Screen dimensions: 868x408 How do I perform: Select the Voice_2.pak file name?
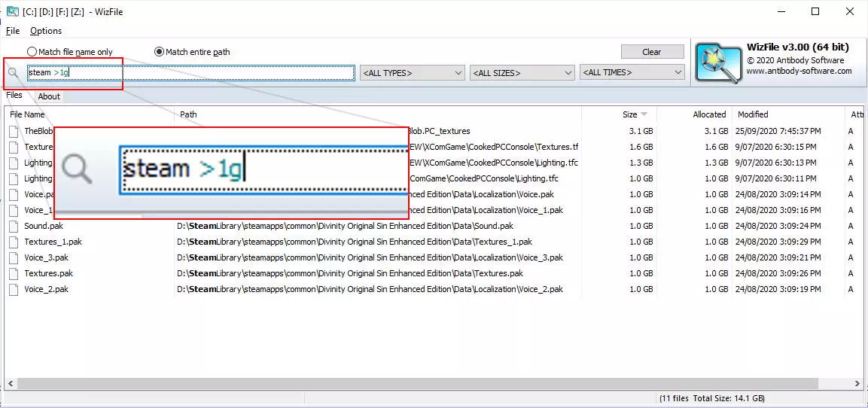(47, 289)
